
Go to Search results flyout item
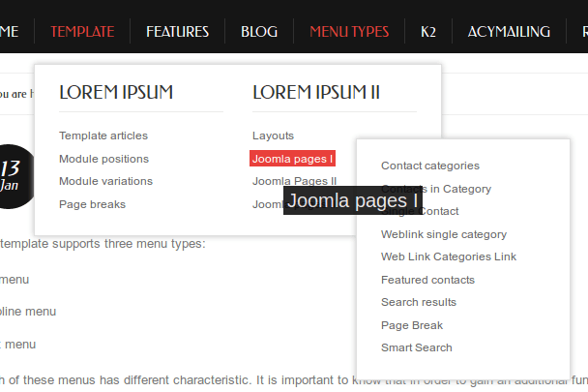point(419,302)
